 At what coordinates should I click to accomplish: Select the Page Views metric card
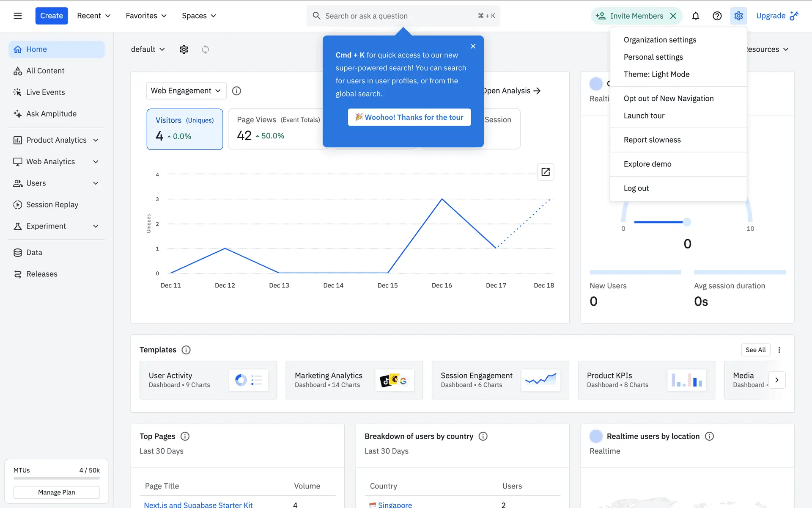pyautogui.click(x=277, y=129)
